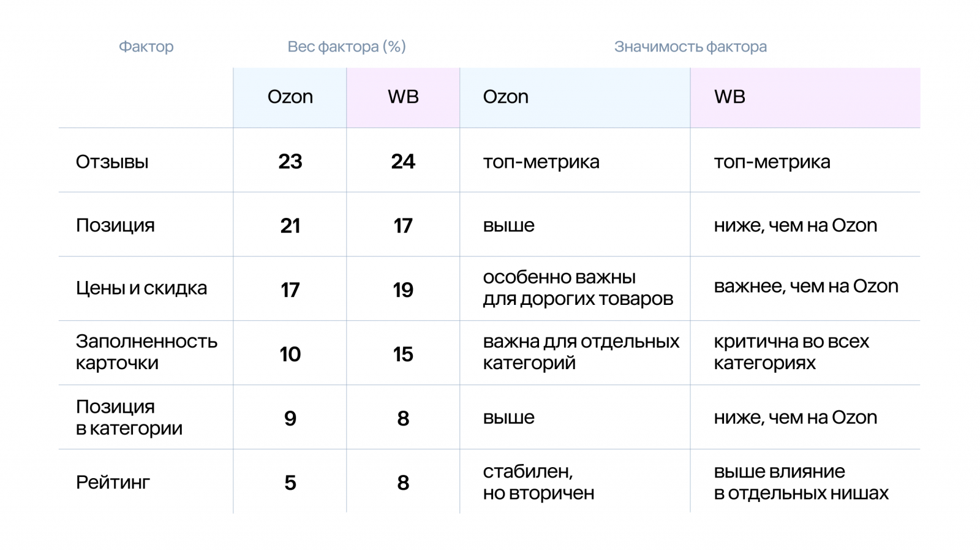This screenshot has width=980, height=551.
Task: Click the "стабилен, но вторичен" cell
Action: click(x=538, y=482)
